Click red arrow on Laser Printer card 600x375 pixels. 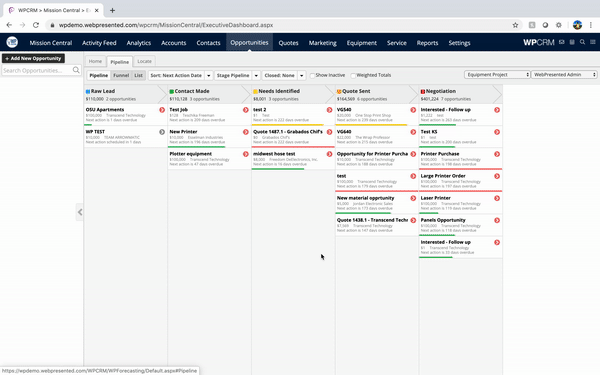pyautogui.click(x=497, y=198)
